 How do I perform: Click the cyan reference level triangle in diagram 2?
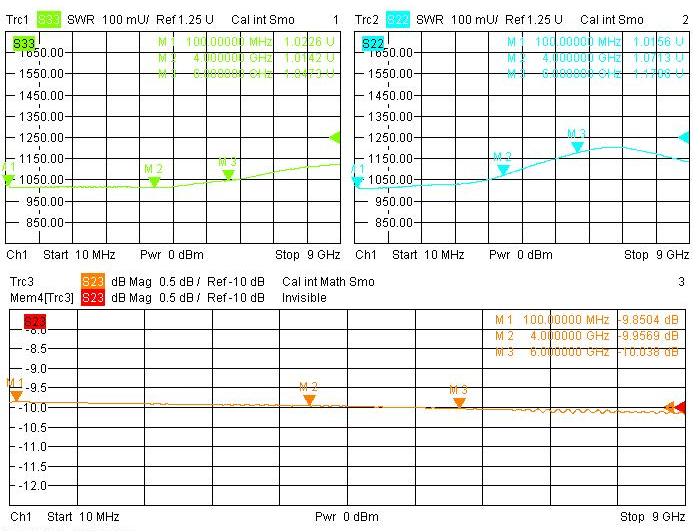pos(684,137)
